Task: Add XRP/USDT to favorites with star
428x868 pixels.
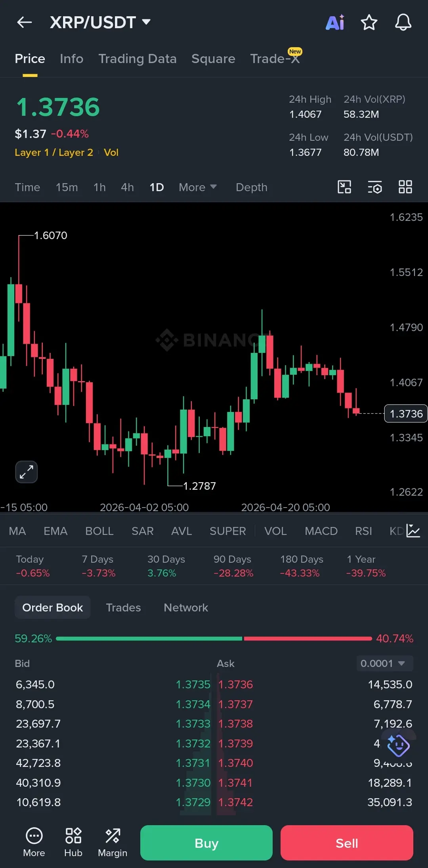Action: [x=369, y=22]
